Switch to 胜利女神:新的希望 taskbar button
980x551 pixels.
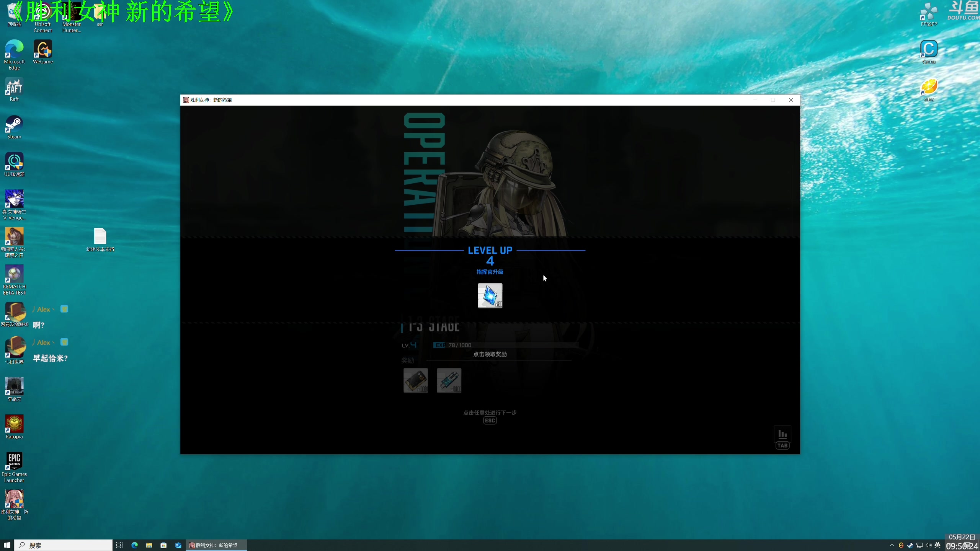216,545
